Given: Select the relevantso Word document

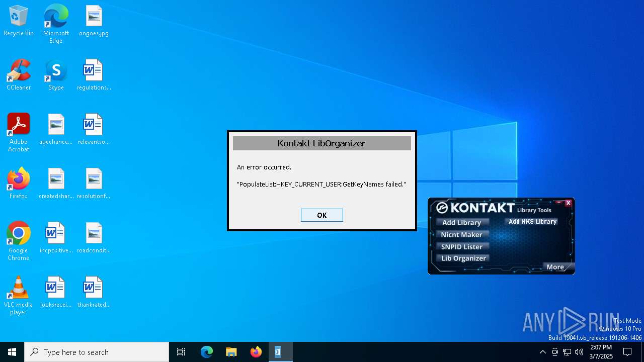Looking at the screenshot, I should coord(94,130).
